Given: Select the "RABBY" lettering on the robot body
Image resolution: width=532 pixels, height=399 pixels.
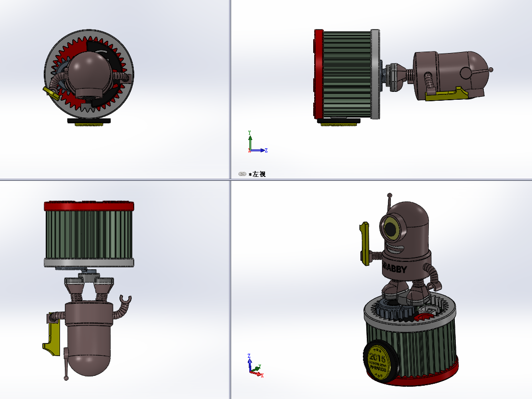Looking at the screenshot, I should [x=395, y=268].
